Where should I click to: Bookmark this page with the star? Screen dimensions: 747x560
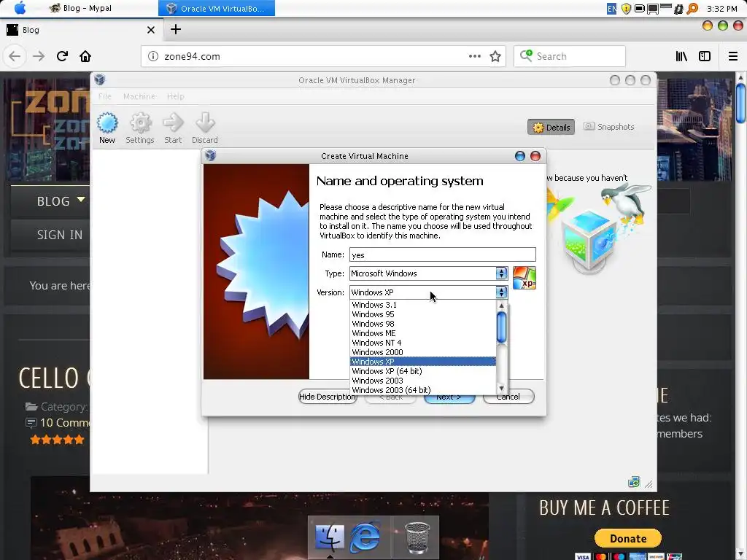pyautogui.click(x=495, y=56)
